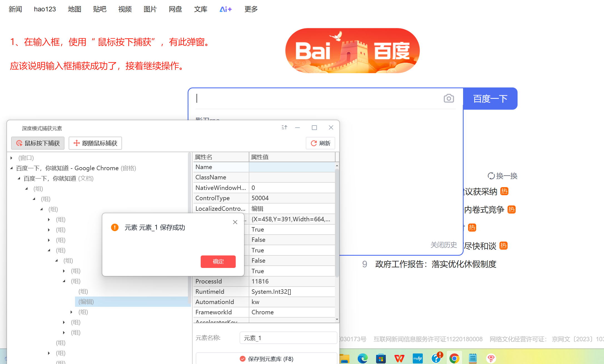The width and height of the screenshot is (604, 364).
Task: Expand the (窗口) tree node
Action: 11,158
